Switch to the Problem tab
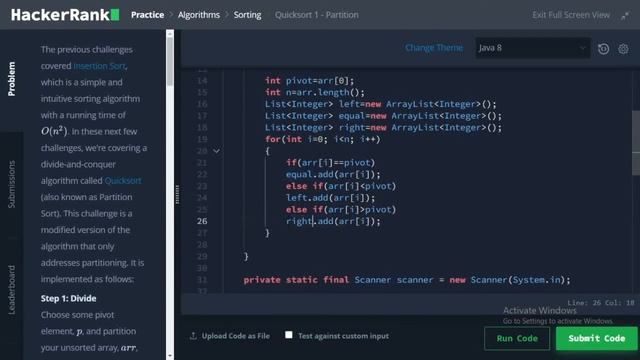 pos(11,79)
